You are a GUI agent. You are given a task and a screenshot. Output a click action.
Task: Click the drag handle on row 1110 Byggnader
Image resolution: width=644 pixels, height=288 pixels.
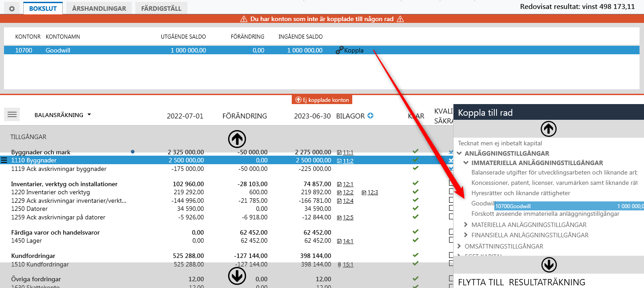pyautogui.click(x=4, y=160)
